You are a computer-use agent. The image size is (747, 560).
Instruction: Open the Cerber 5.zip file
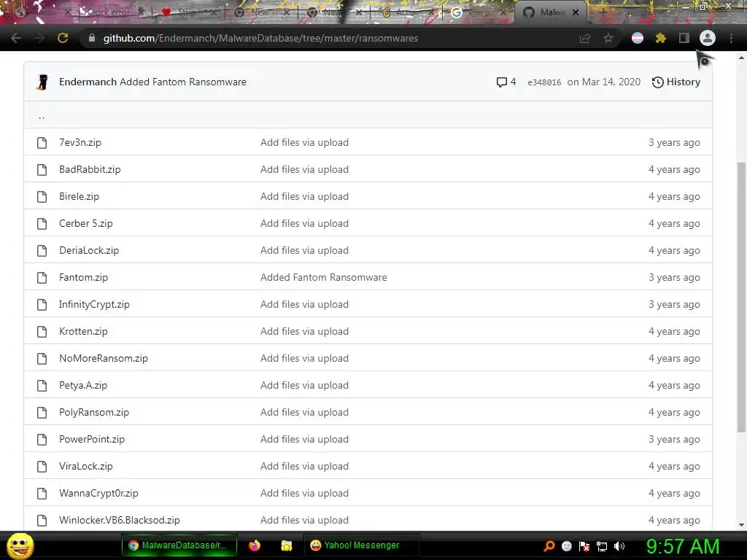[86, 223]
